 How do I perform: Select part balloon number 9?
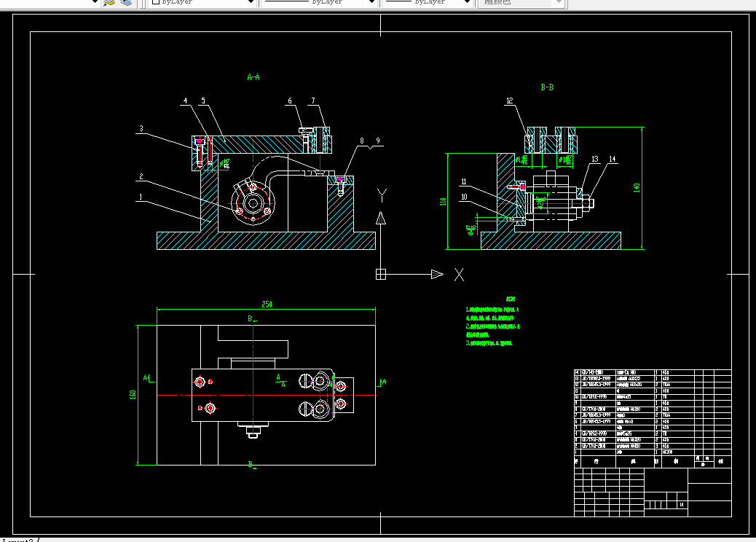tap(378, 141)
